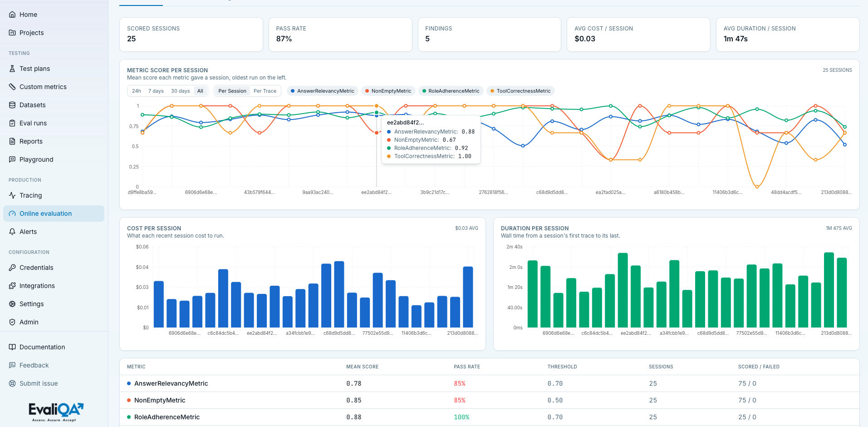Click the Eval runs clipboard icon
The image size is (868, 427).
coord(12,123)
